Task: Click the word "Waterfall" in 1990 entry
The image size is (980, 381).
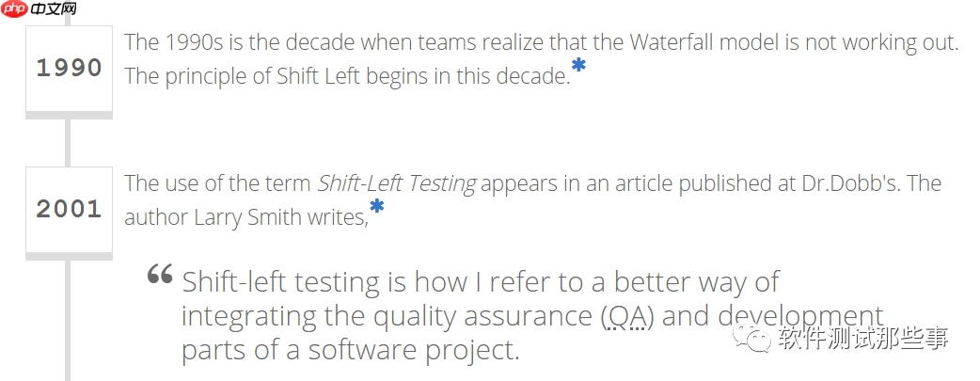Action: pyautogui.click(x=673, y=41)
